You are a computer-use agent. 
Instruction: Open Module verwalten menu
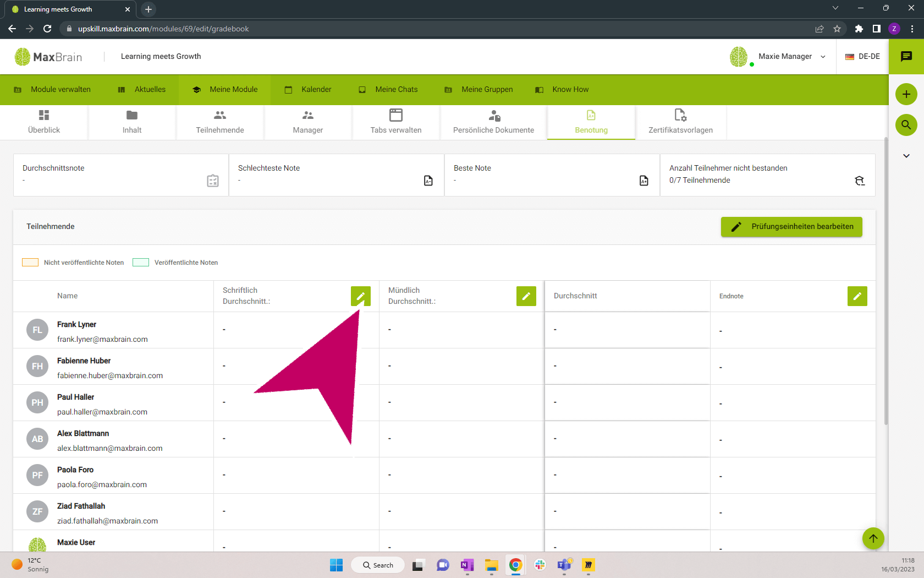pos(53,90)
